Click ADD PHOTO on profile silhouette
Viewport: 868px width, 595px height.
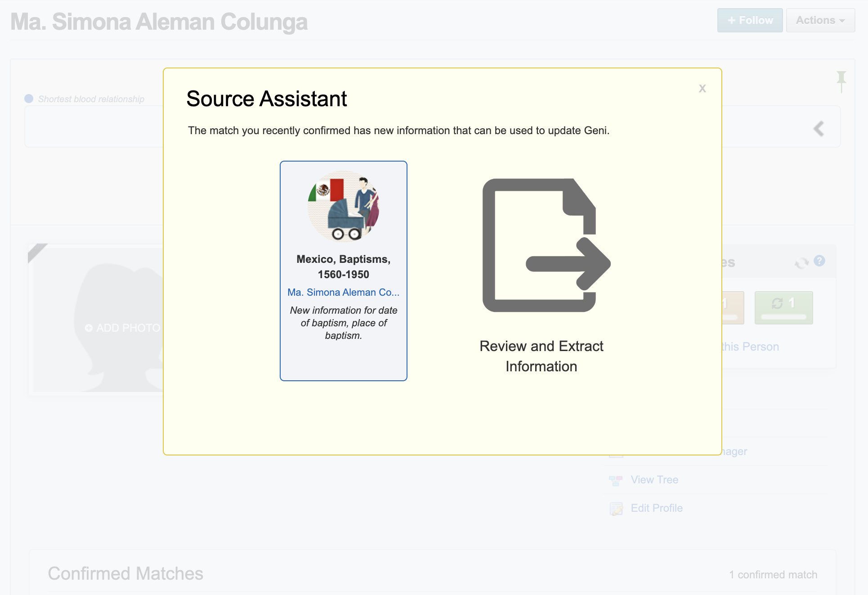point(122,328)
